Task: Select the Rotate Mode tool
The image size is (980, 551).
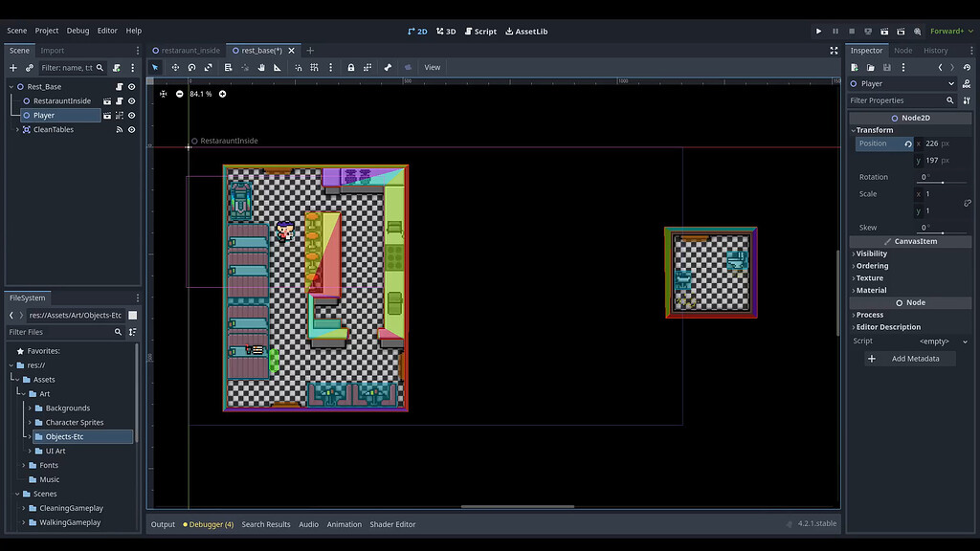Action: [191, 68]
